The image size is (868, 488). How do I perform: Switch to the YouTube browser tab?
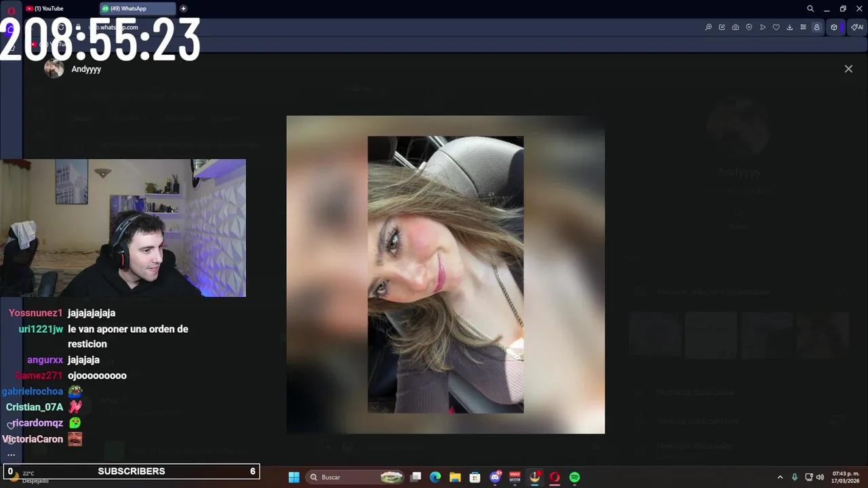[58, 9]
